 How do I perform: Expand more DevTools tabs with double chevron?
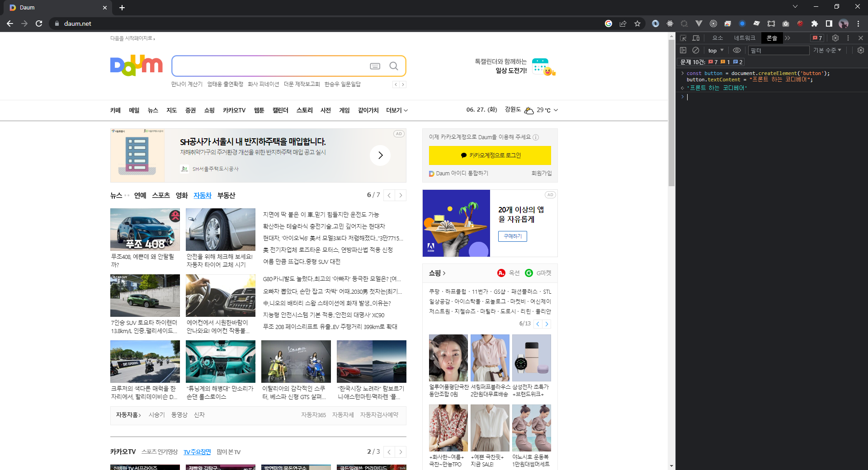788,38
